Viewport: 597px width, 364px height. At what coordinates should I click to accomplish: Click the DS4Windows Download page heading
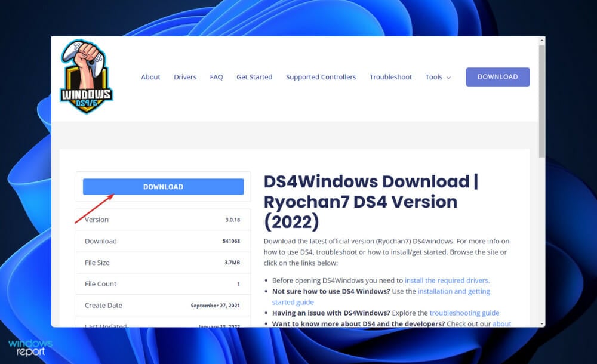pyautogui.click(x=371, y=202)
